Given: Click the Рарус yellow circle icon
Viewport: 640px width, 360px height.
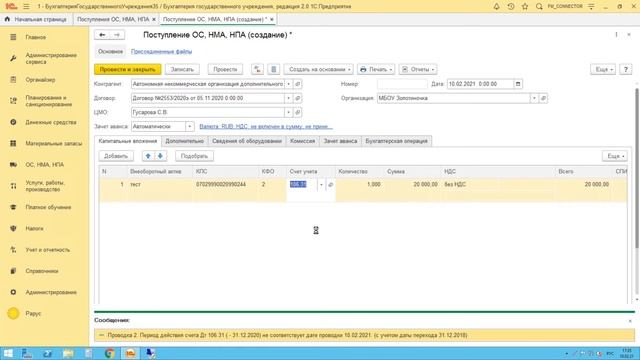Looking at the screenshot, I should (x=13, y=313).
